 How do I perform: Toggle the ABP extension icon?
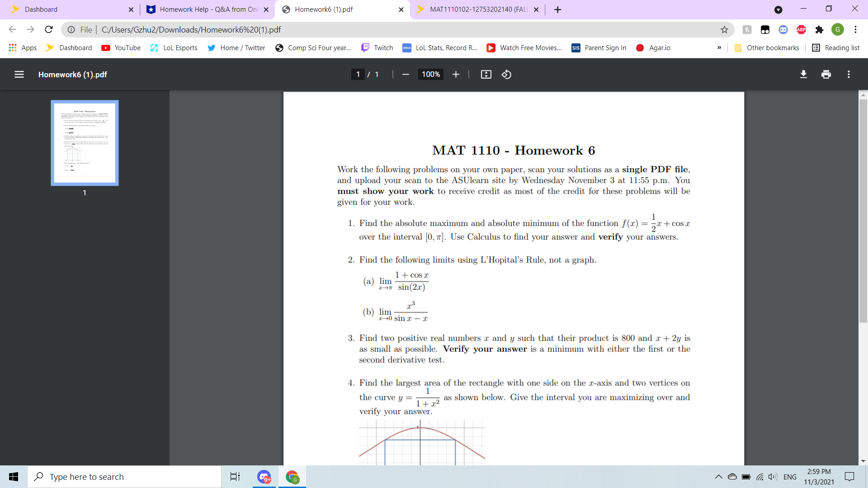pos(802,29)
